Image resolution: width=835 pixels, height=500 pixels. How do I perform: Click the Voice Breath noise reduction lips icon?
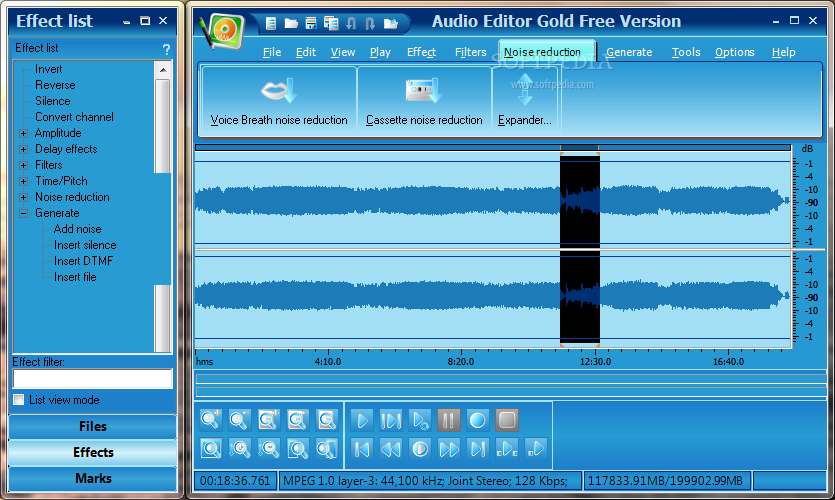pos(279,91)
